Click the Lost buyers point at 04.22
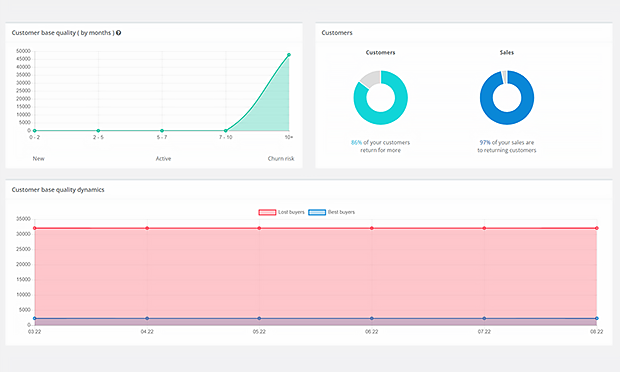The width and height of the screenshot is (620, 372). pyautogui.click(x=147, y=228)
